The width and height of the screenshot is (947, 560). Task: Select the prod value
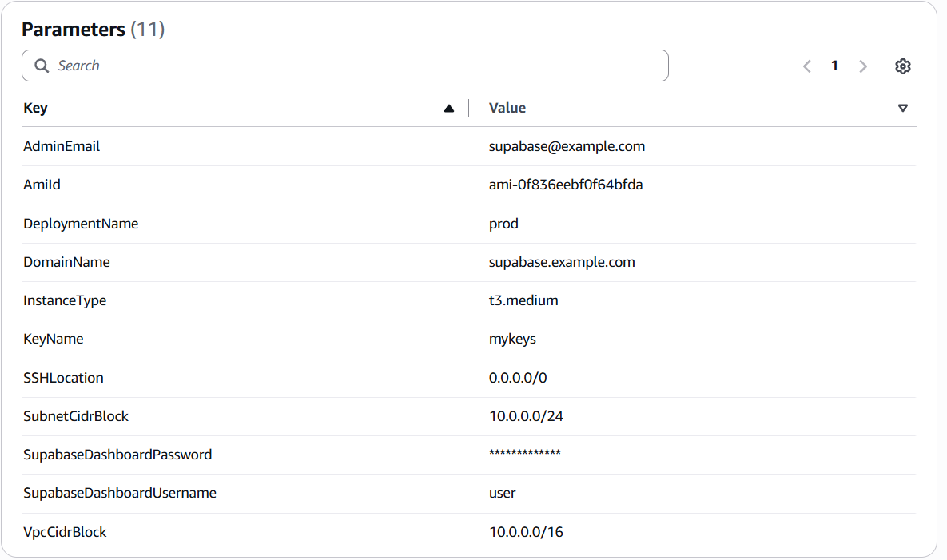pyautogui.click(x=503, y=224)
